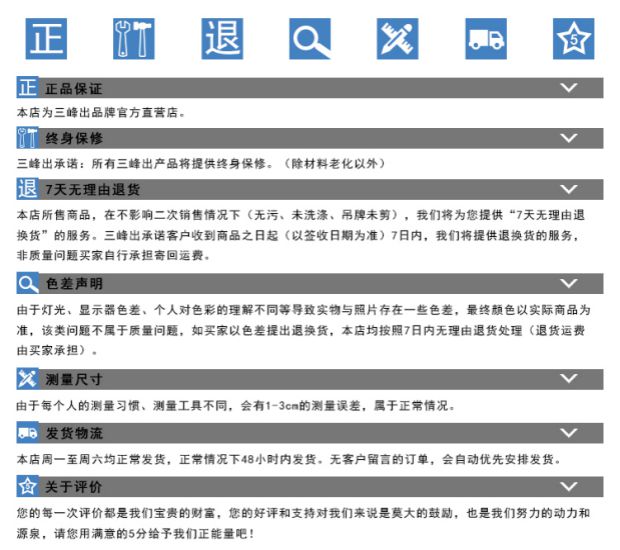Viewport: 620px width, 550px height.
Task: Click the 终身保修 header title
Action: point(74,138)
